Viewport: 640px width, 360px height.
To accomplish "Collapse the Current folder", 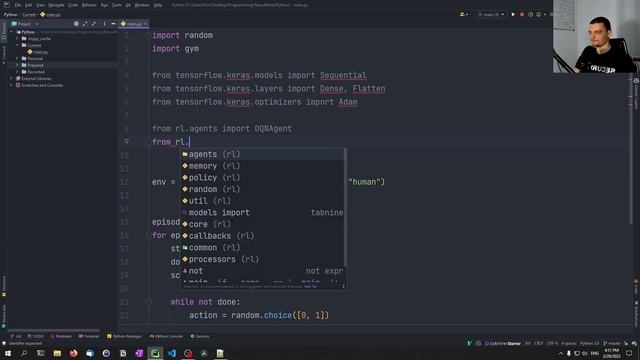I will click(x=18, y=45).
